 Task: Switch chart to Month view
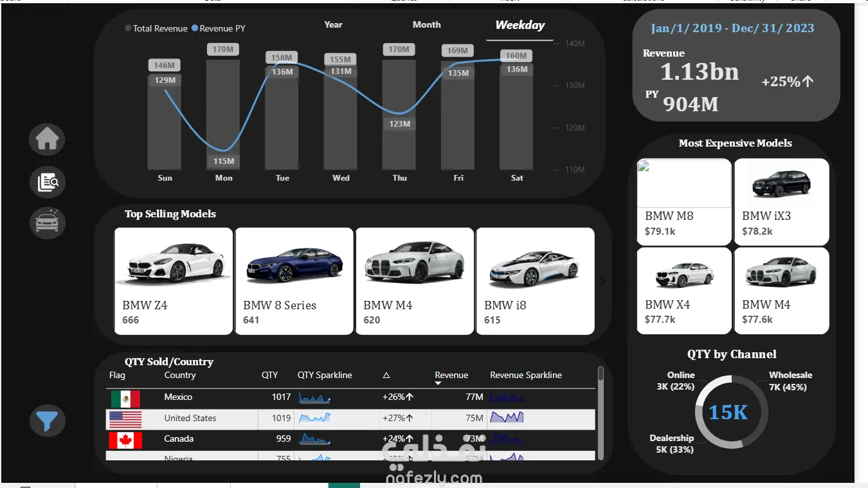pos(427,24)
